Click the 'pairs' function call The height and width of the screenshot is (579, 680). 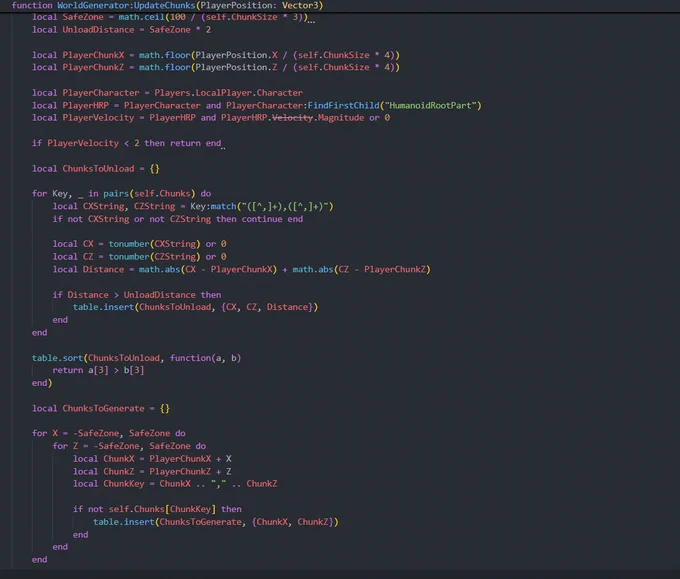(116, 193)
